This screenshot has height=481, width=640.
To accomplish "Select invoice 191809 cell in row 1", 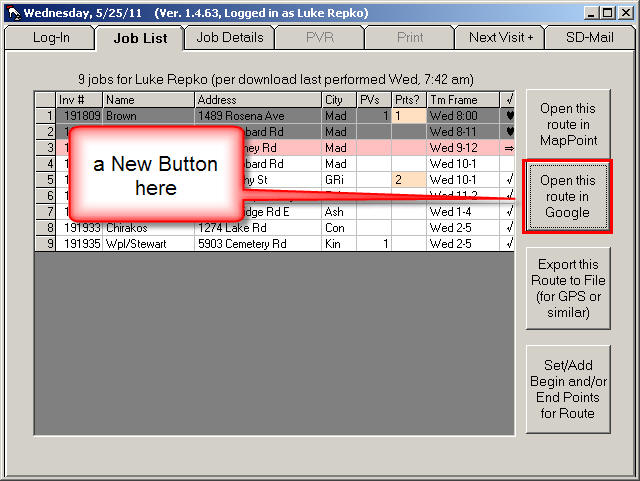I will click(78, 116).
